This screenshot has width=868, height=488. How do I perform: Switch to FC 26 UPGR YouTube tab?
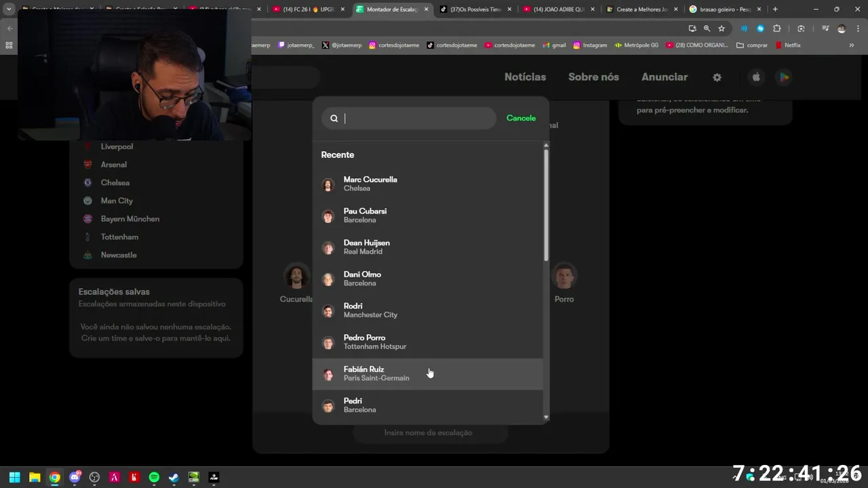click(310, 9)
